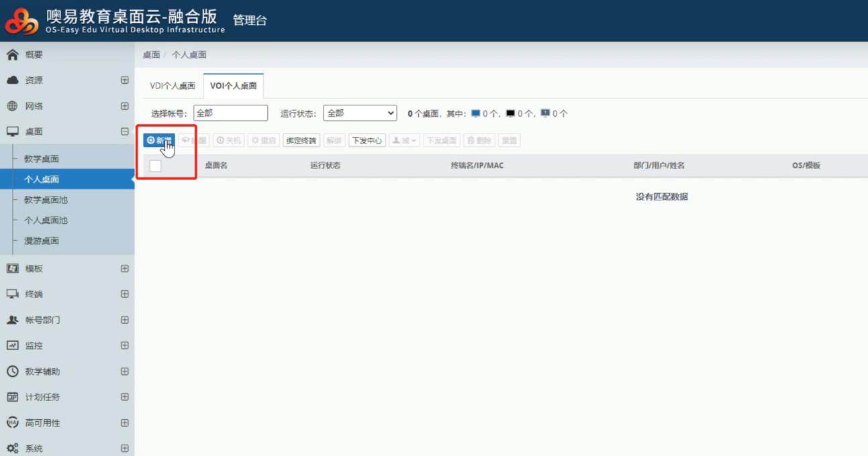Click the 教学辅助 clock icon
Viewport: 868px width, 456px height.
click(x=12, y=372)
